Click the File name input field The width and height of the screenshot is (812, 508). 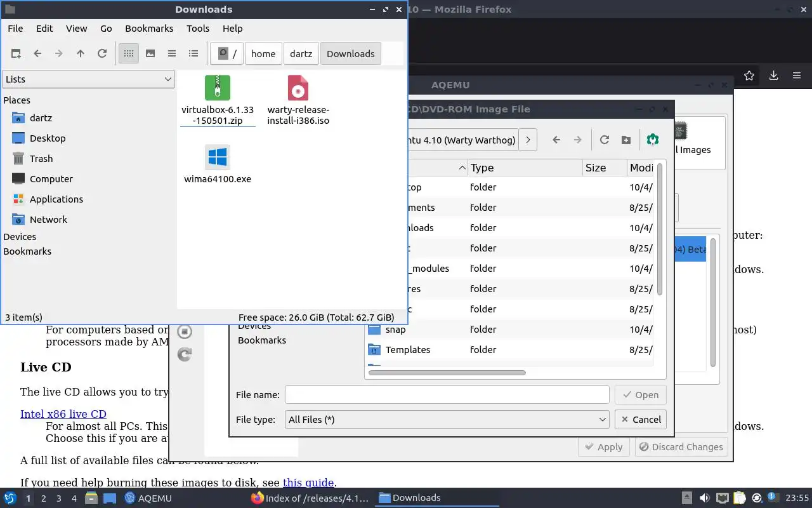[447, 395]
